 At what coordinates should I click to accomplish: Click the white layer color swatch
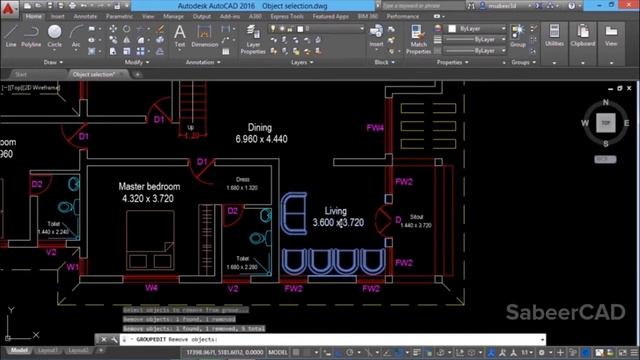(x=300, y=29)
